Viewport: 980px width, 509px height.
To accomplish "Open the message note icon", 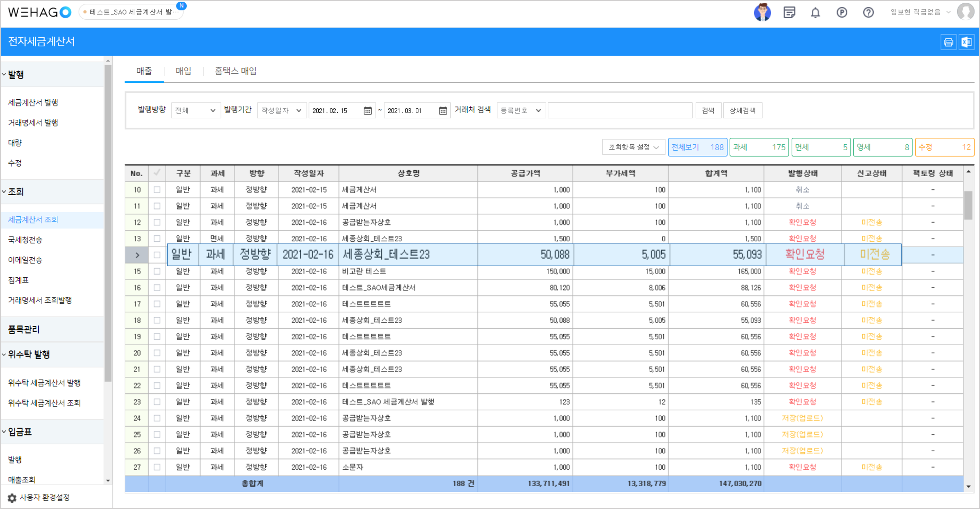I will (789, 13).
